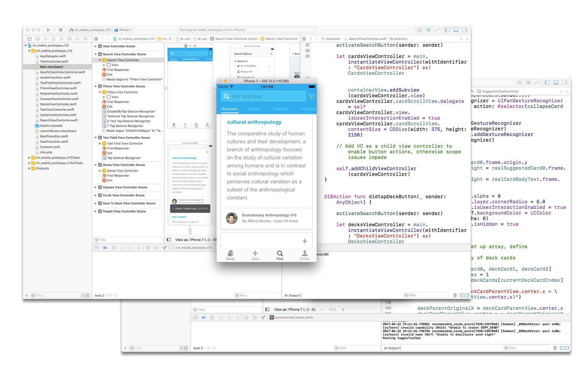The height and width of the screenshot is (374, 588).
Task: Open All Output dropdown in back Xcode window
Action: click(392, 348)
